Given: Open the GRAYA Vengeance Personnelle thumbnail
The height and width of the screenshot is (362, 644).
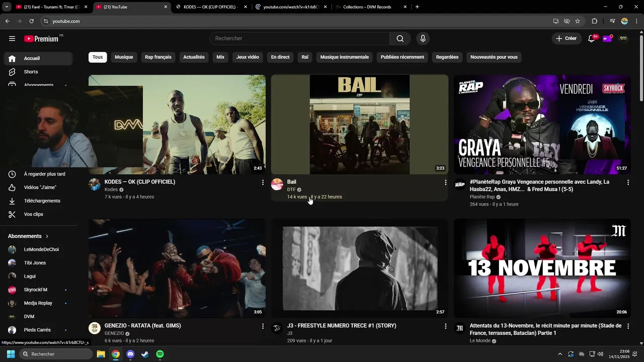Looking at the screenshot, I should coord(542,125).
